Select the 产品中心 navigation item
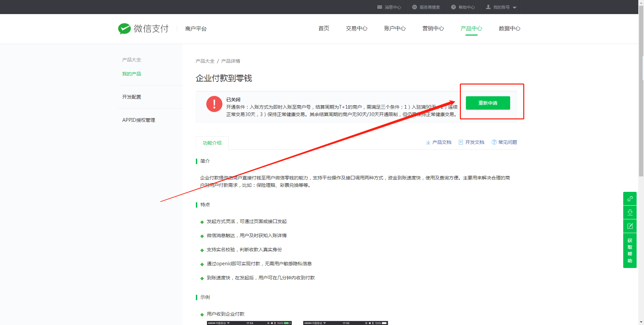The height and width of the screenshot is (325, 644). [x=471, y=29]
